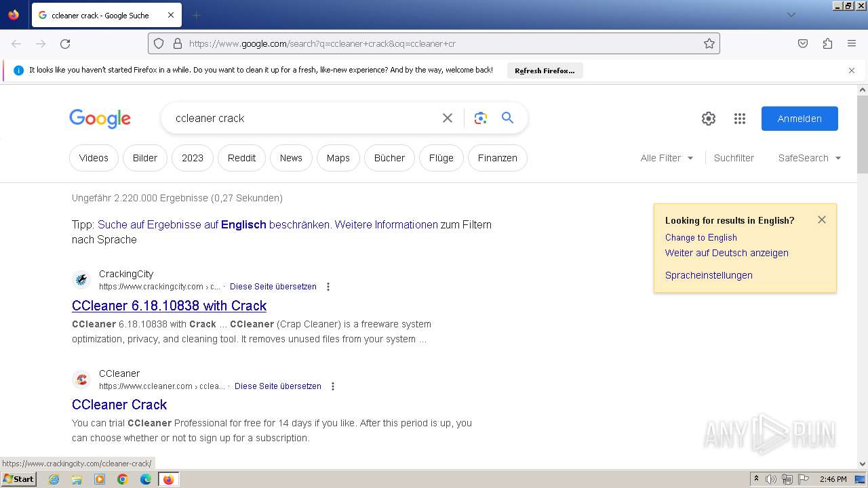Open the Save to Pocket icon

pos(803,43)
